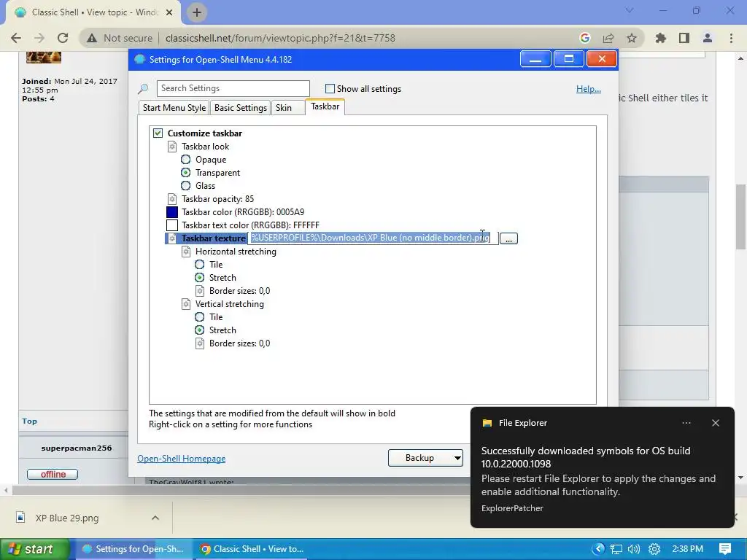Viewport: 747px width, 560px height.
Task: Open Chrome extensions puzzle icon
Action: [661, 38]
